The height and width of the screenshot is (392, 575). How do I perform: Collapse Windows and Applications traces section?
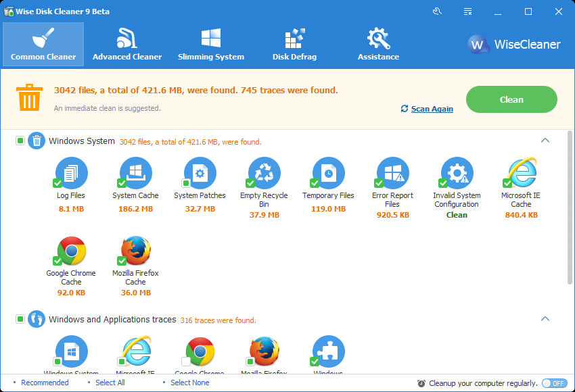tap(545, 319)
